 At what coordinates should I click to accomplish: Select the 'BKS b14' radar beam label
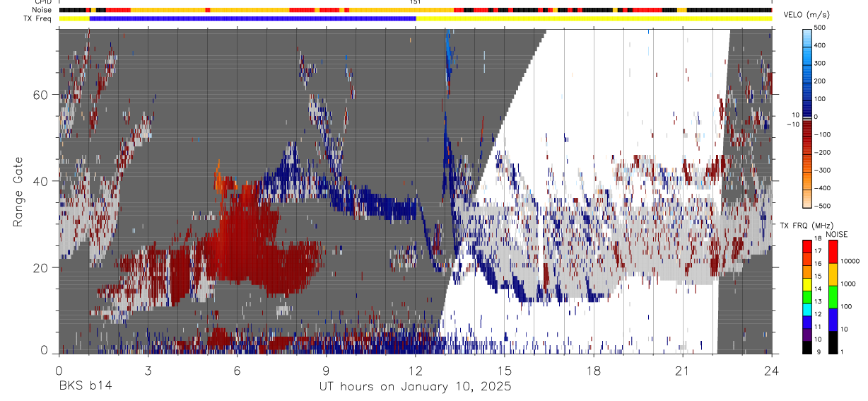[84, 387]
